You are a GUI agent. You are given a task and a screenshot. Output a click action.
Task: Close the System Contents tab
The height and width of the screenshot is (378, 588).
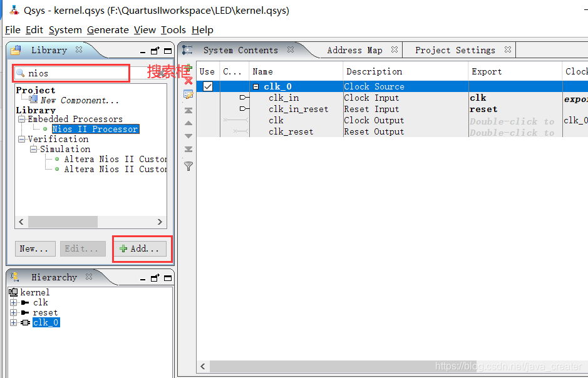(291, 49)
